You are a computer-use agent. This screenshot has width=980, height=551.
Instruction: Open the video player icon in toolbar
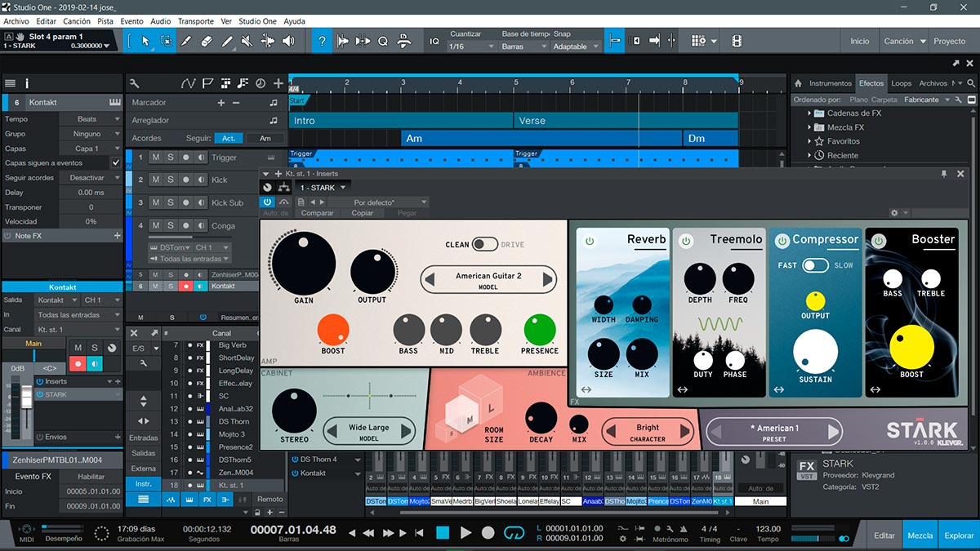737,40
